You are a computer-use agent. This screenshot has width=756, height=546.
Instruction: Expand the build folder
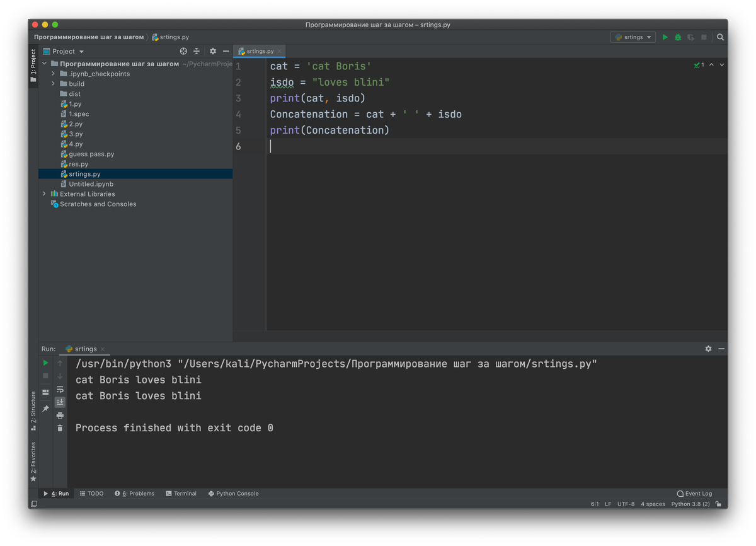(x=54, y=84)
